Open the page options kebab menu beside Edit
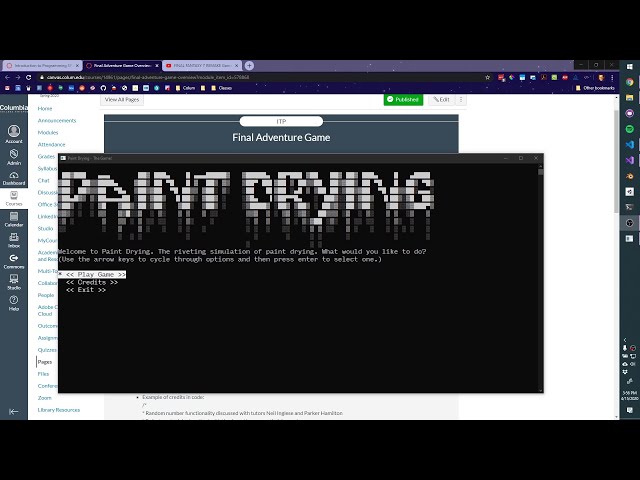640x480 pixels. point(461,100)
